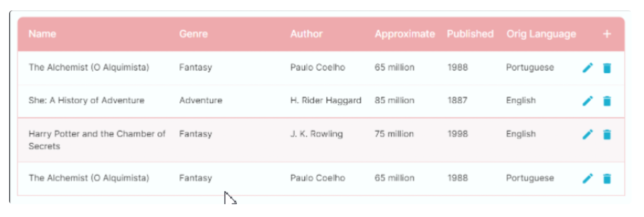Image resolution: width=644 pixels, height=217 pixels.
Task: Click the H. Rider Haggard author cell
Action: point(326,100)
